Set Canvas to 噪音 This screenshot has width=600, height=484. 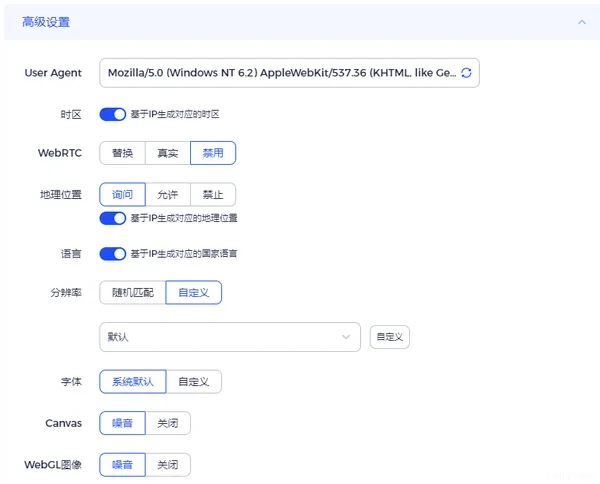122,423
